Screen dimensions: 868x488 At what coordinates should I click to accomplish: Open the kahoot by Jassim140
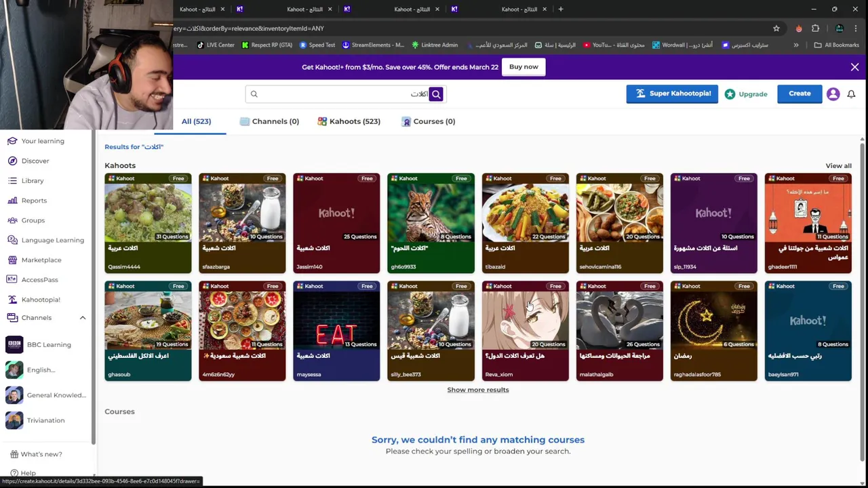pyautogui.click(x=336, y=223)
